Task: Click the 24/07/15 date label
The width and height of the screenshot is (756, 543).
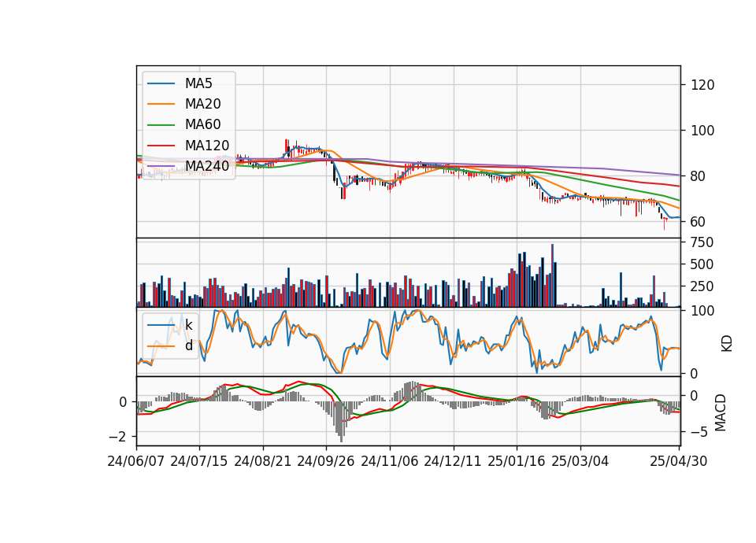Action: [x=199, y=462]
